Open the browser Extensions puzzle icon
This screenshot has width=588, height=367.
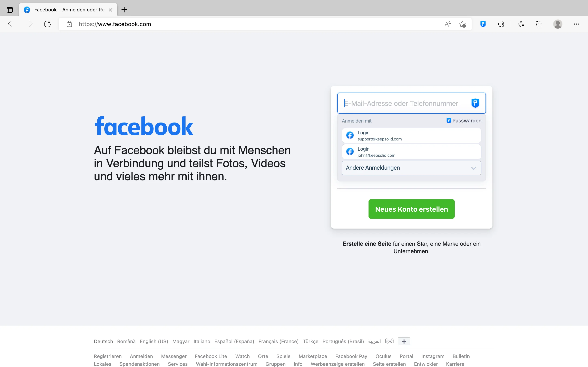pyautogui.click(x=501, y=24)
